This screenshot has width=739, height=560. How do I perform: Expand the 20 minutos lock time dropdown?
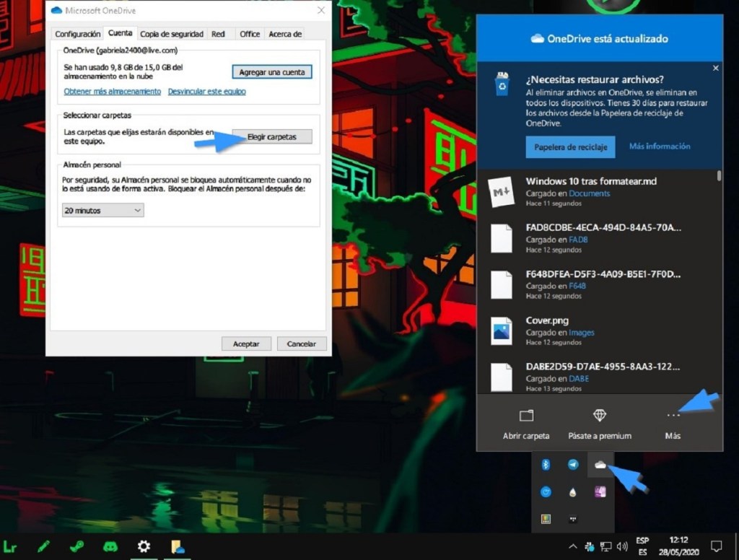pos(103,211)
